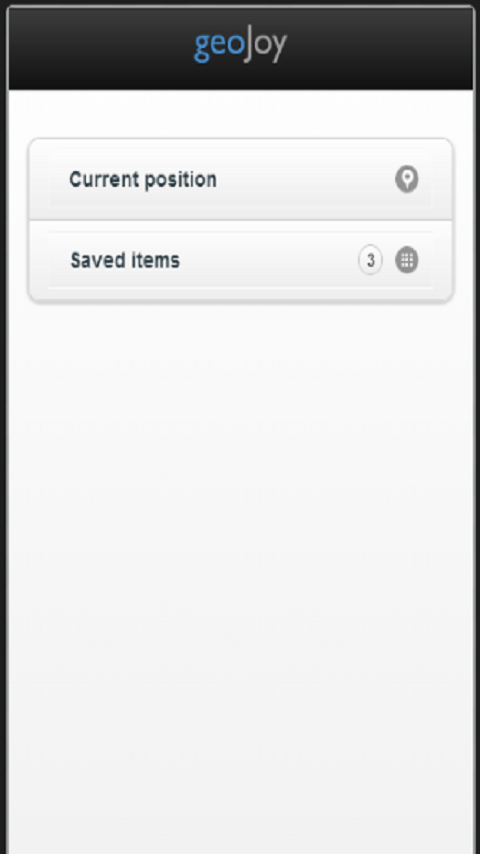Image resolution: width=480 pixels, height=854 pixels.
Task: Click the black header bar
Action: (240, 48)
